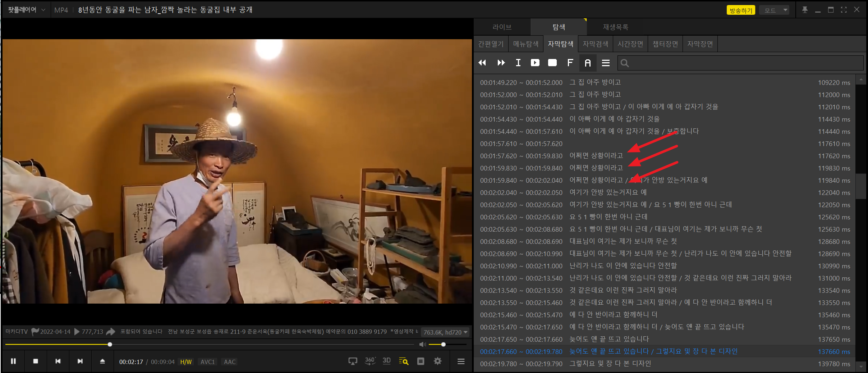Screen dimensions: 868x373
Task: Open the settings gear in control bar
Action: coord(437,361)
